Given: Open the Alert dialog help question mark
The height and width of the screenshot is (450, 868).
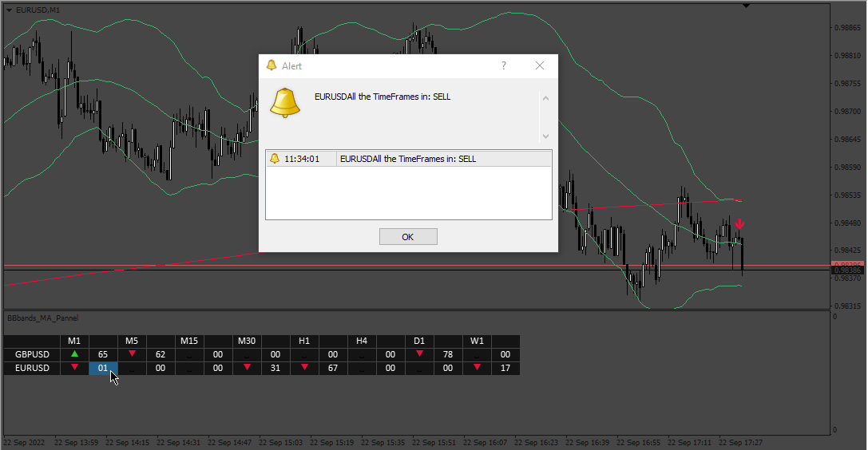Looking at the screenshot, I should click(x=504, y=65).
